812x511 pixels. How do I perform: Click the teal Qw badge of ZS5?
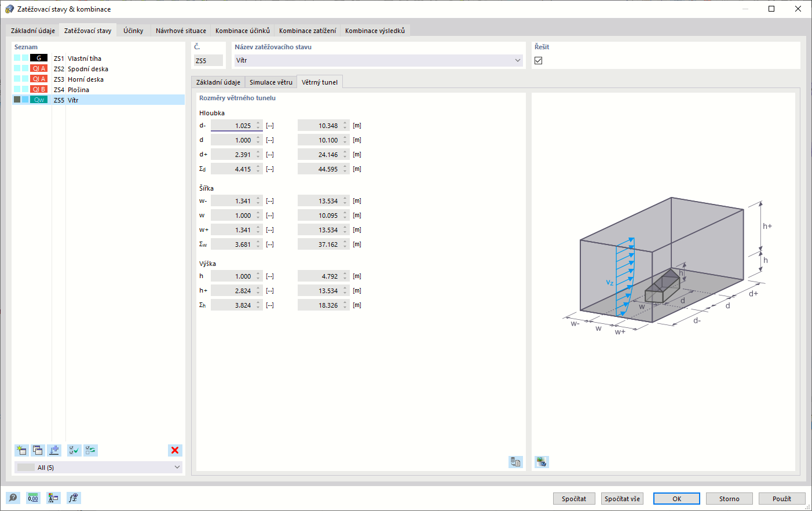pyautogui.click(x=39, y=100)
